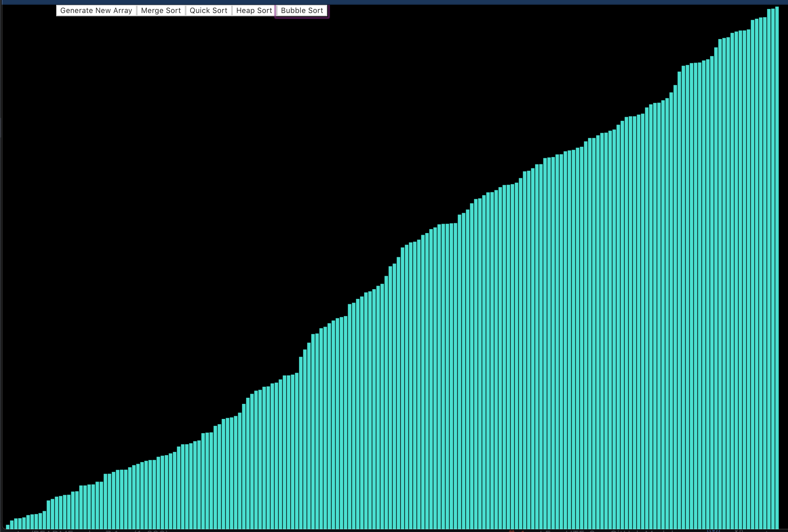Click the fourth bar from the left
Viewport: 788px width, 532px height.
pos(20,523)
